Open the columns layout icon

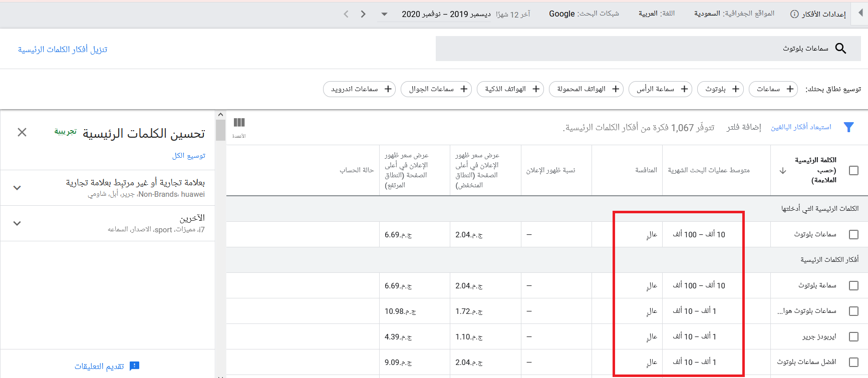[239, 123]
